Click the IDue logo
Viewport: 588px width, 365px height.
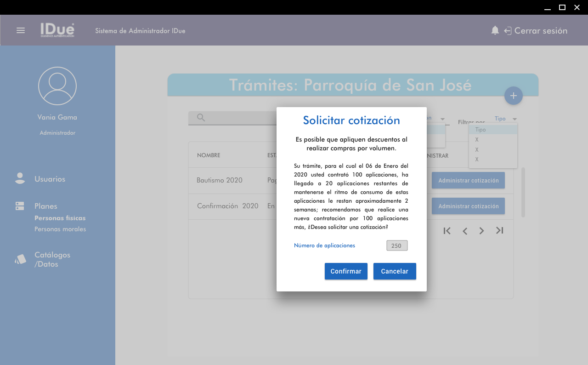tap(57, 30)
